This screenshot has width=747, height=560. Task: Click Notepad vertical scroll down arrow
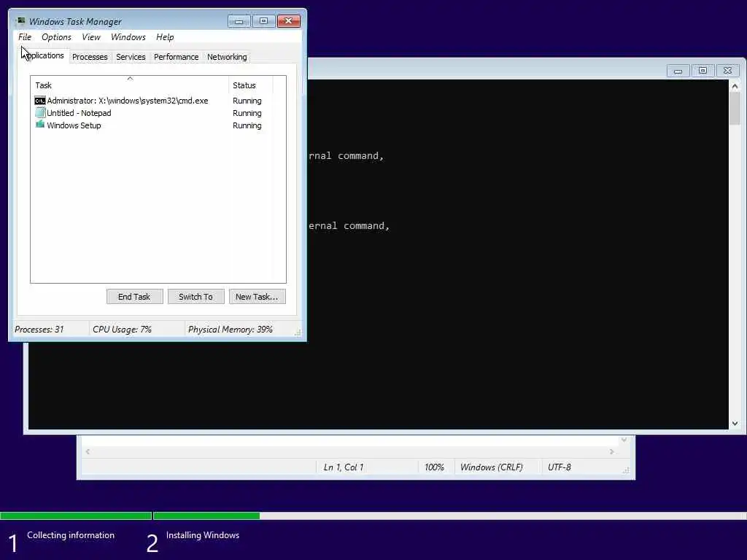coord(624,440)
